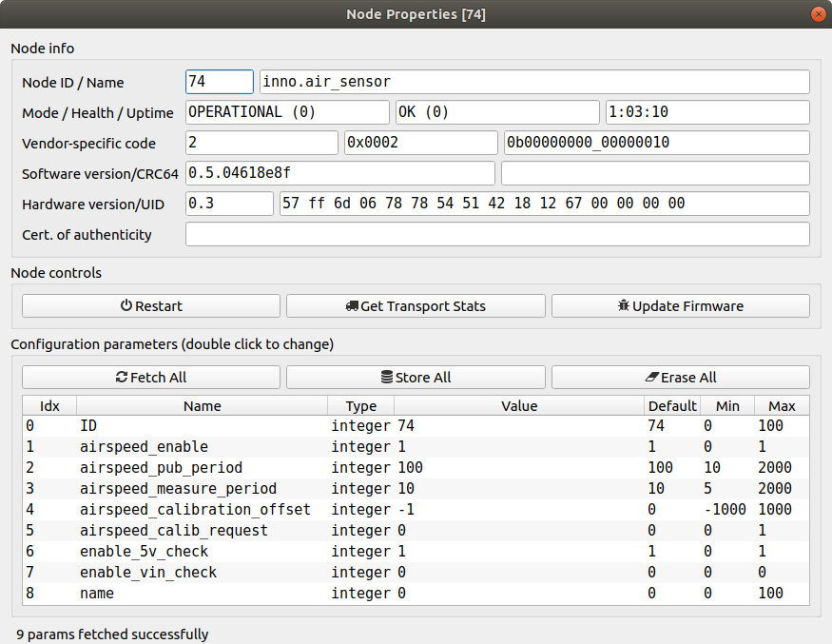Click the Value column header
Screen dimensions: 832x644
[x=519, y=405]
